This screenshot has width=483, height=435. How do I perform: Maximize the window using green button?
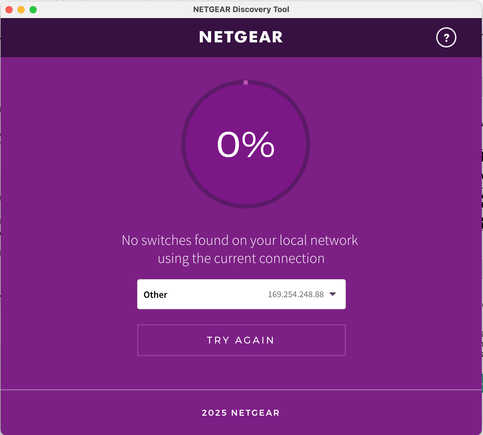(33, 10)
